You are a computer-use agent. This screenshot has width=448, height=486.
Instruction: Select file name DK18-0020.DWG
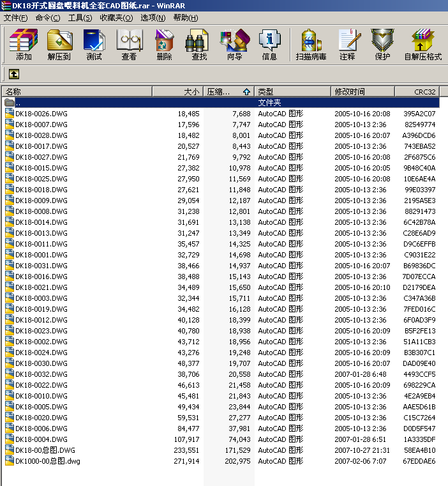41,418
